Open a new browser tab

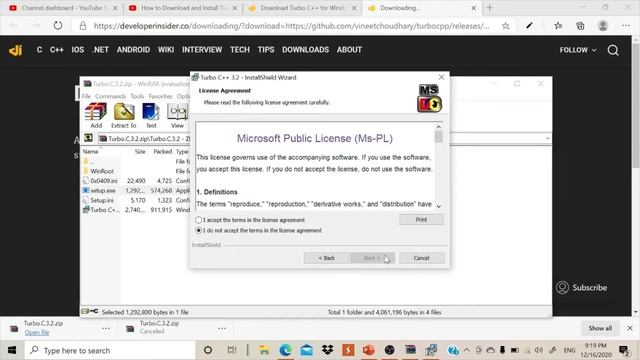click(489, 8)
